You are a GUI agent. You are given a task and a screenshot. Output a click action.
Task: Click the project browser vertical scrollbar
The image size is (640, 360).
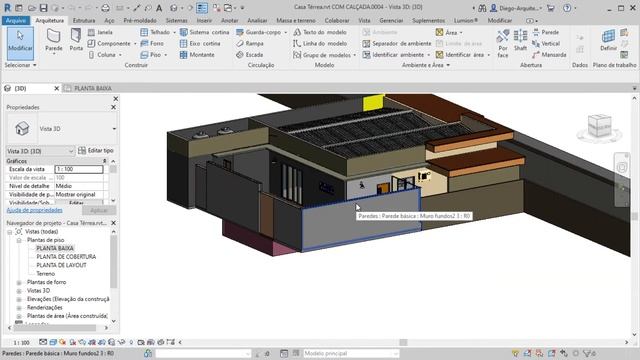[113, 261]
